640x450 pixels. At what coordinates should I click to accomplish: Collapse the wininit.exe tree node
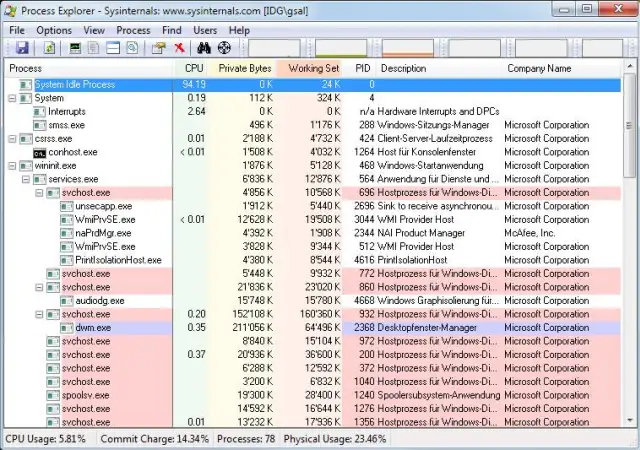click(x=13, y=165)
